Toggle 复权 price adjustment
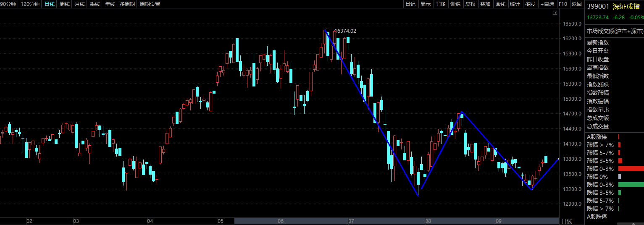This screenshot has width=644, height=225. tap(470, 4)
